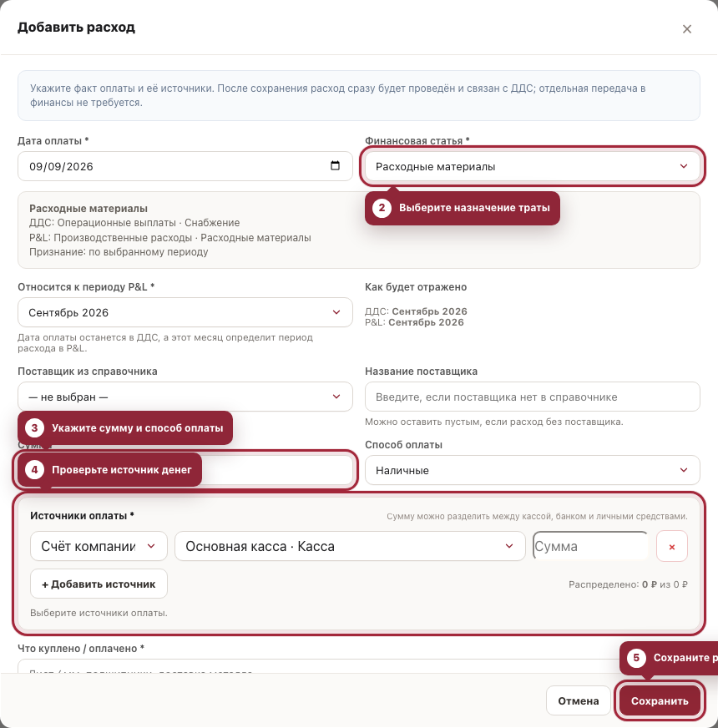Expand the Способ оплаты Наличные dropdown
Viewport: 718px width, 728px height.
(532, 470)
